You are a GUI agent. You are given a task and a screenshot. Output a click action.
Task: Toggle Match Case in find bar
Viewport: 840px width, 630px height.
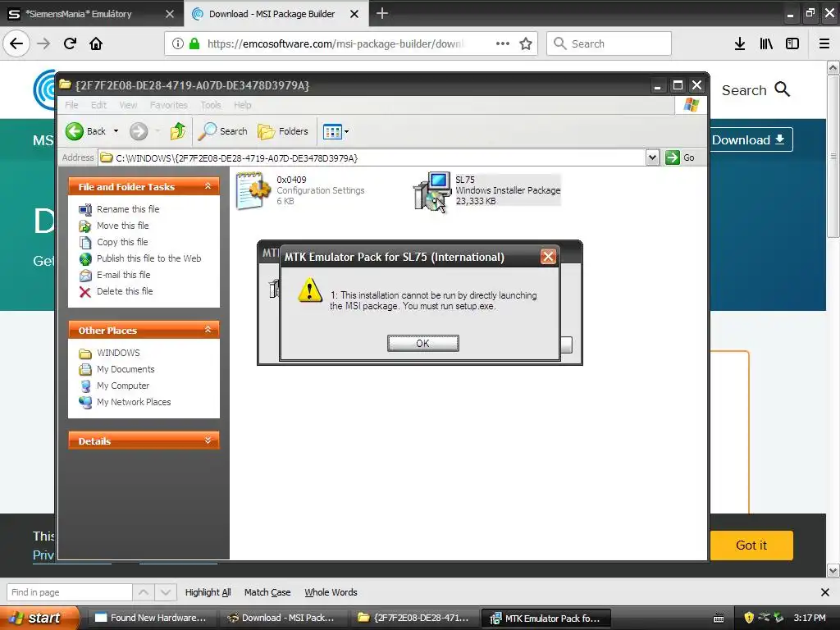tap(267, 592)
